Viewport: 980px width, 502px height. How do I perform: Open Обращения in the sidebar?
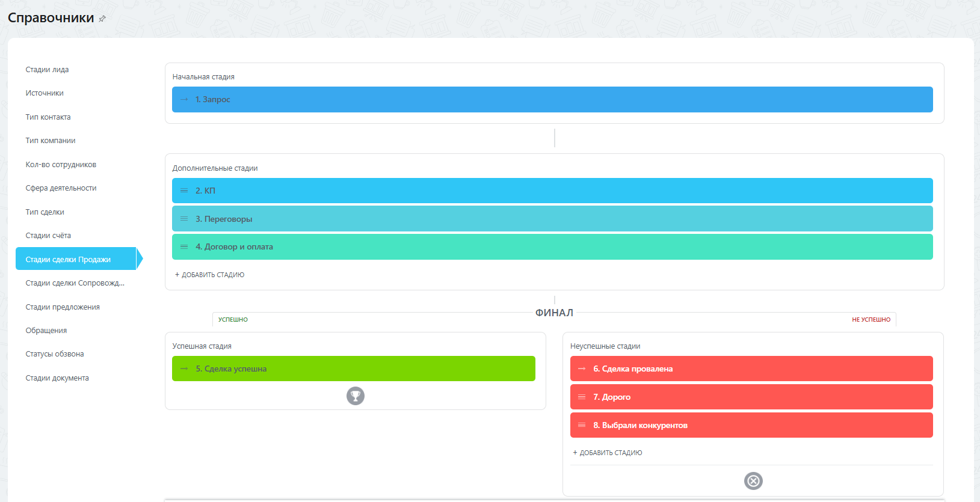[46, 331]
